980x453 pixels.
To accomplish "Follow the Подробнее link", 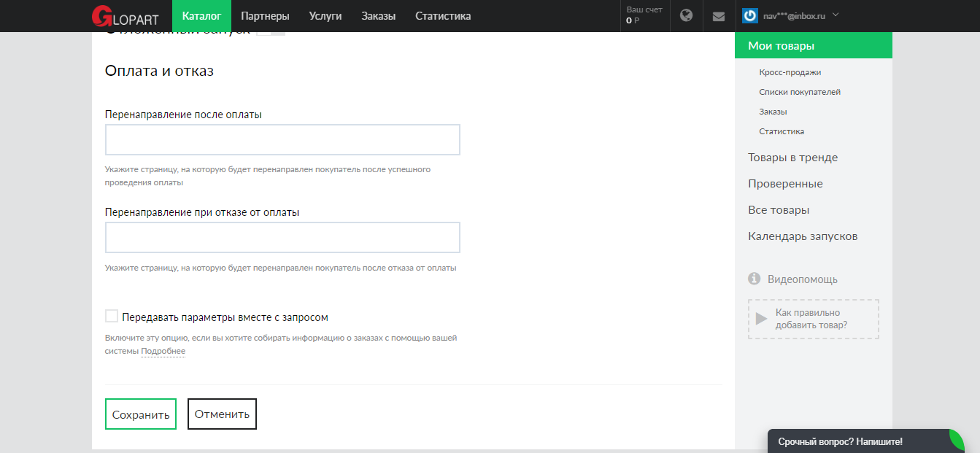I will point(163,351).
